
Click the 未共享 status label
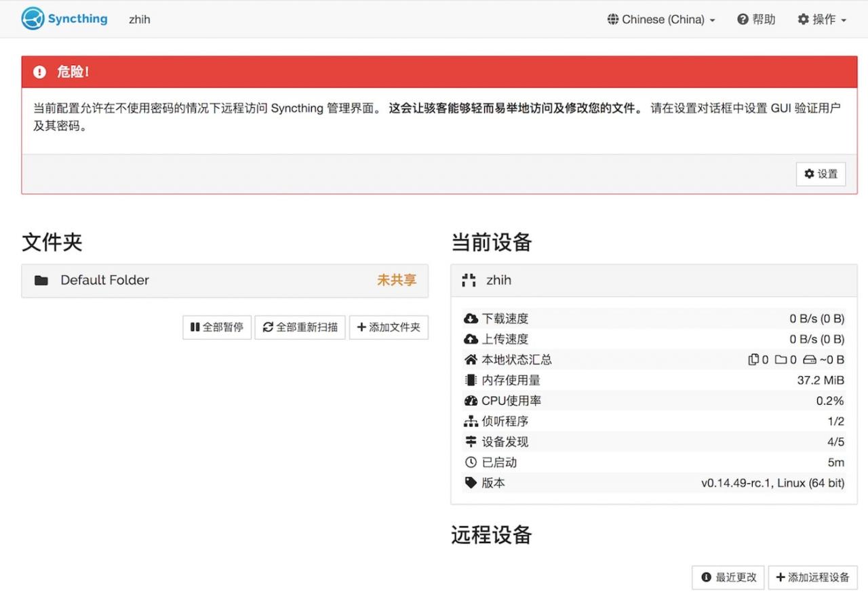pyautogui.click(x=397, y=280)
